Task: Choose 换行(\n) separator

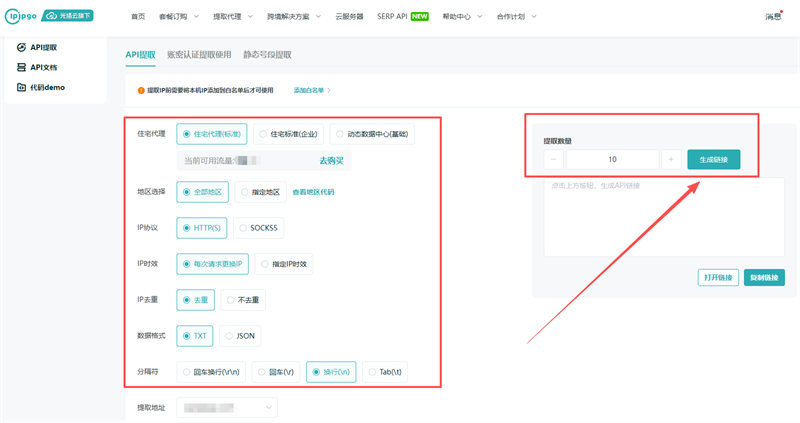Action: point(331,372)
